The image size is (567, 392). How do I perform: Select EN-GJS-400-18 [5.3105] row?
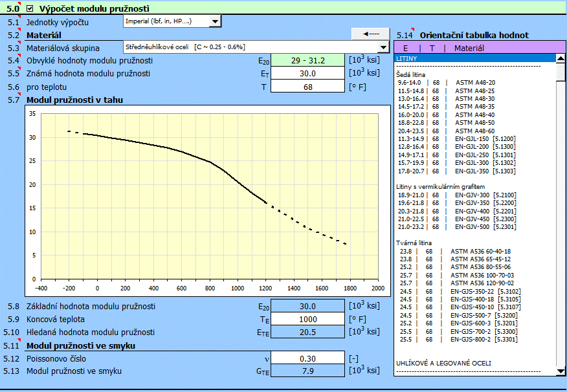(475, 299)
